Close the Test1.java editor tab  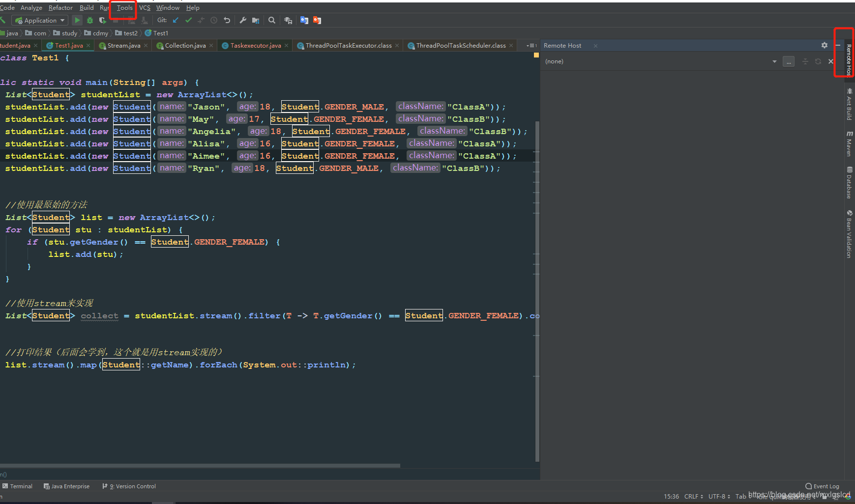(x=88, y=45)
